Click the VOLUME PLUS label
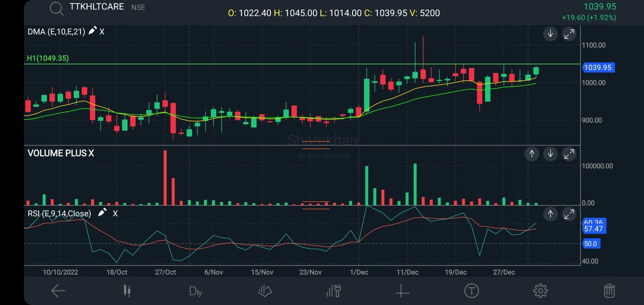 (x=57, y=154)
